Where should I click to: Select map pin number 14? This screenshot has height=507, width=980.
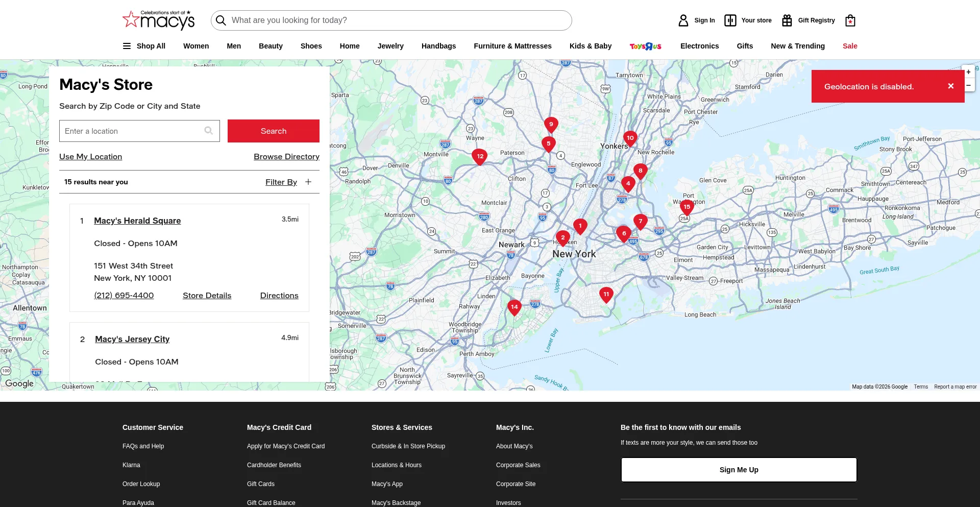(x=514, y=307)
